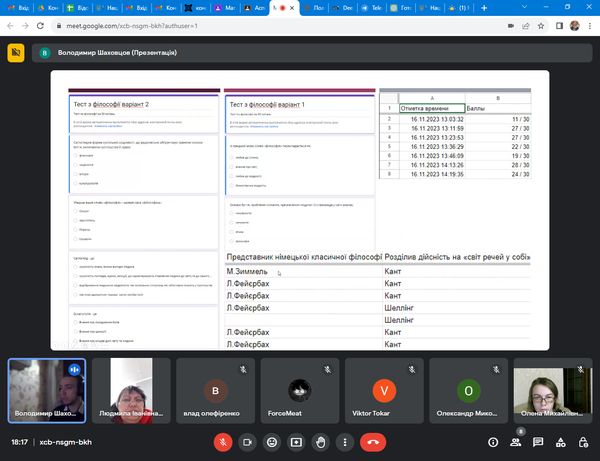
Task: Unmute the microphone in the call bar
Action: coord(223,441)
